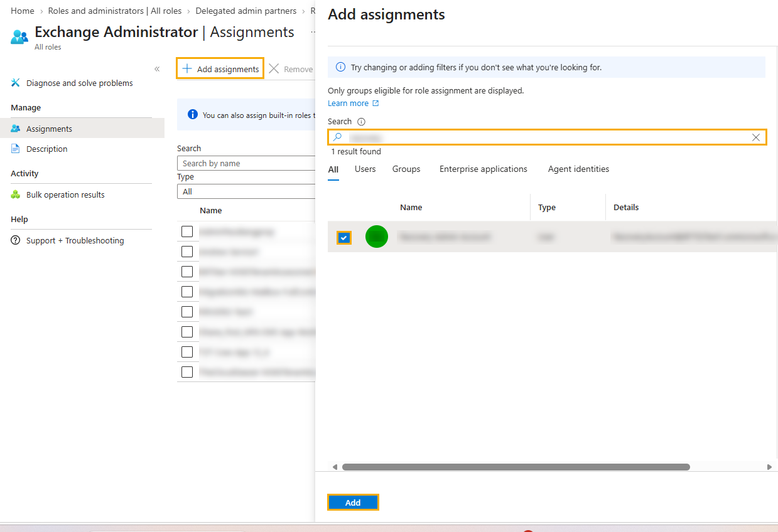Sort by Name column in results table
Viewport: 778px width, 532px height.
click(411, 207)
